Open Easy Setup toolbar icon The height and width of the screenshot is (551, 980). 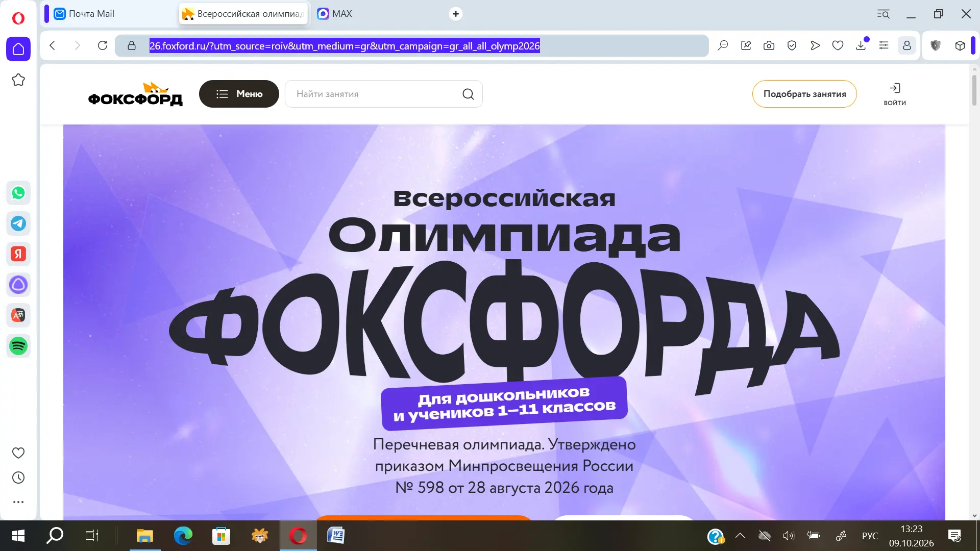pyautogui.click(x=884, y=45)
